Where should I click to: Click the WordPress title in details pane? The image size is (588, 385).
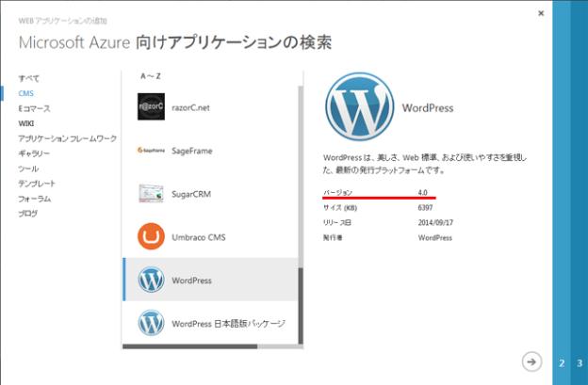click(x=428, y=108)
